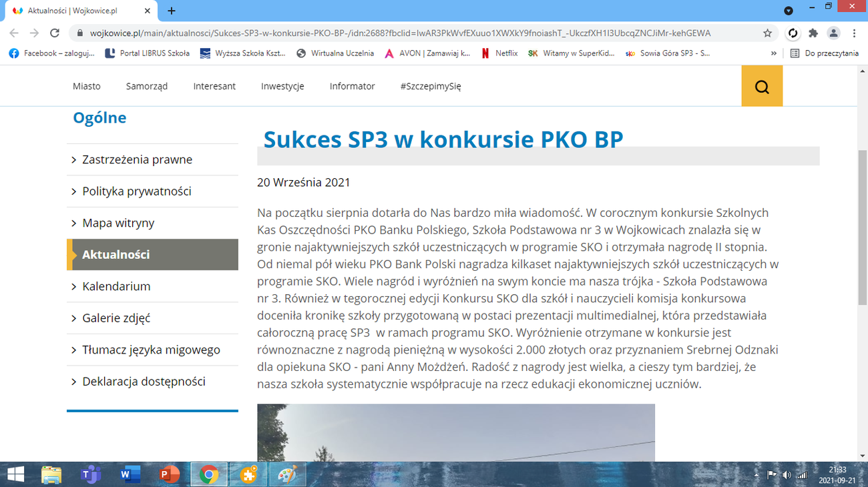Open Word from the taskbar
The width and height of the screenshot is (868, 487).
pos(129,474)
